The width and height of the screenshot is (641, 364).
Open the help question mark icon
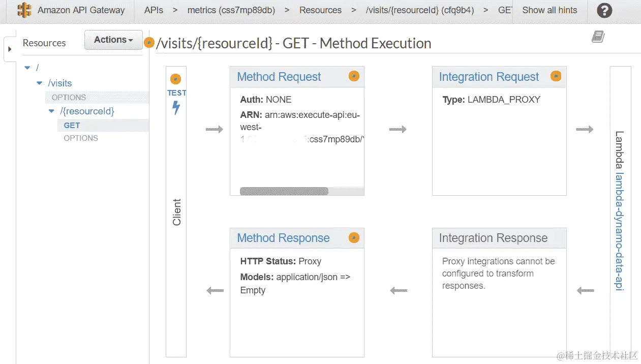point(604,10)
